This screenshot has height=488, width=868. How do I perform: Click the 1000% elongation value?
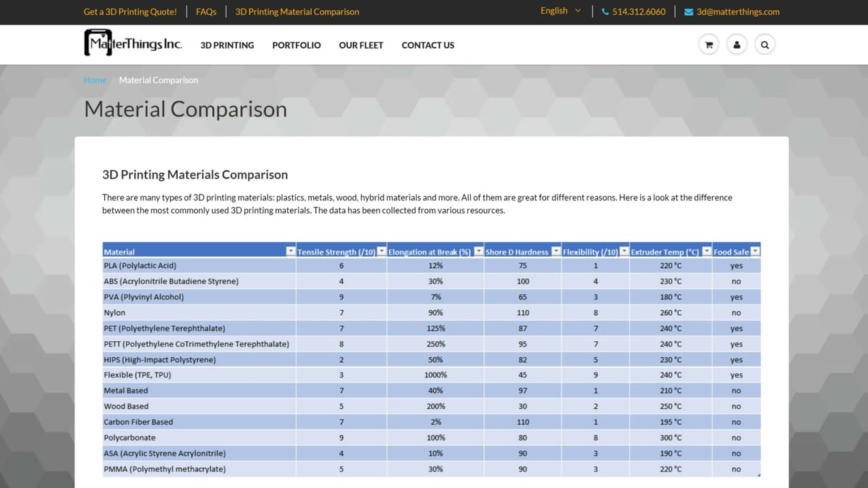[435, 375]
